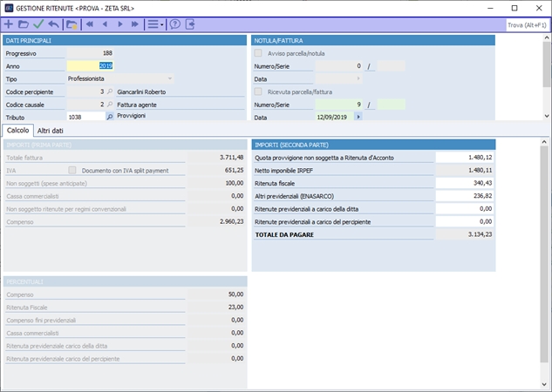Click the exit door toolbar icon
The width and height of the screenshot is (552, 392).
pyautogui.click(x=190, y=24)
